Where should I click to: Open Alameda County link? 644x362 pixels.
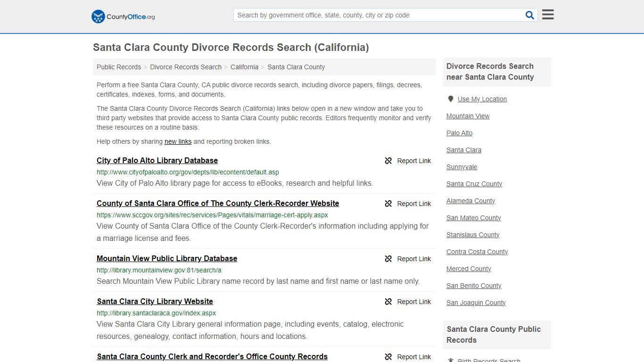click(471, 201)
